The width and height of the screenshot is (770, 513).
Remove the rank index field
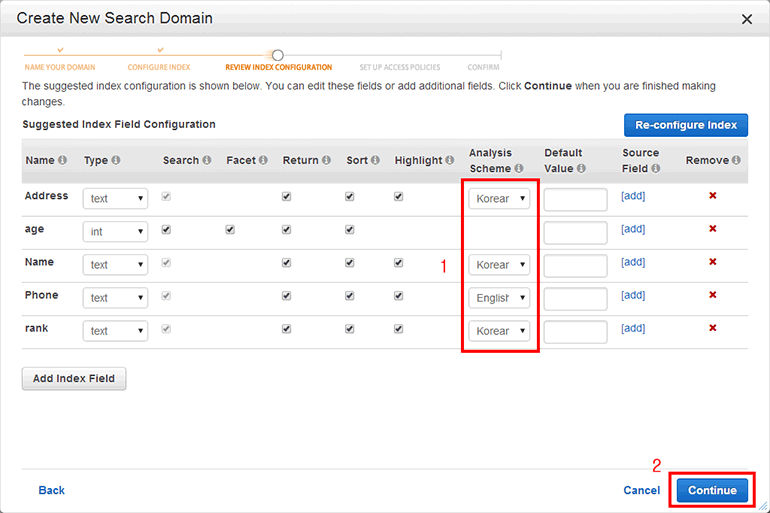[712, 328]
